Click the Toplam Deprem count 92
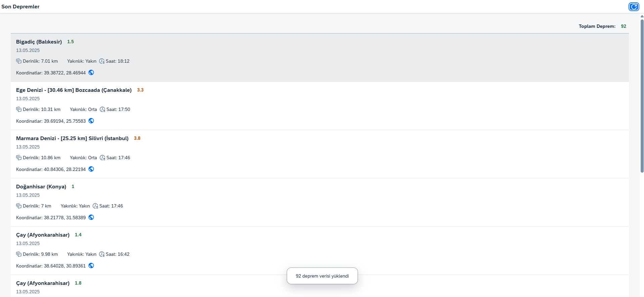This screenshot has width=644, height=297. coord(624,26)
